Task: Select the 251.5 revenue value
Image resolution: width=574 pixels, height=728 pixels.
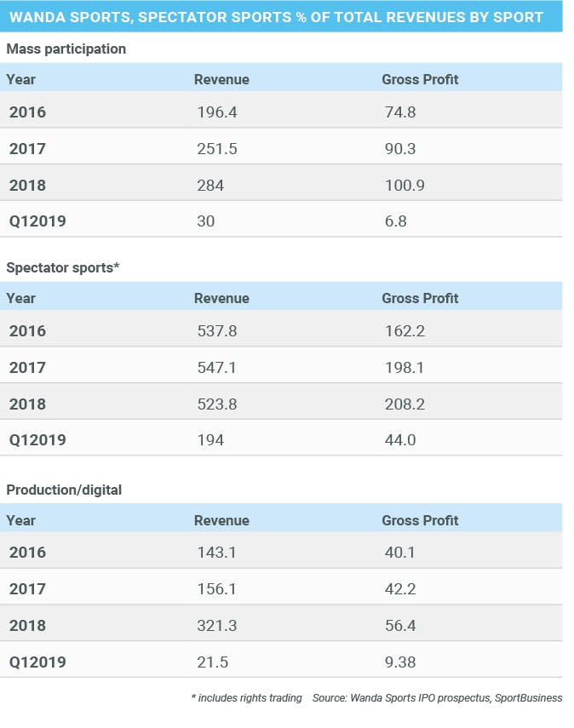Action: (x=215, y=149)
